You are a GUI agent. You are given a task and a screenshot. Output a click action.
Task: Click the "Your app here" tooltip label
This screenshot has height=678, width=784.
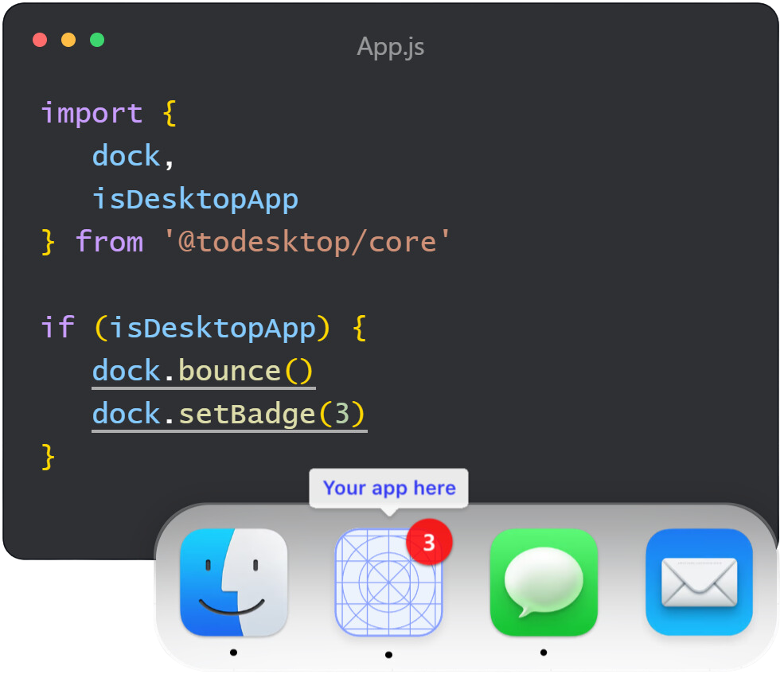click(389, 488)
